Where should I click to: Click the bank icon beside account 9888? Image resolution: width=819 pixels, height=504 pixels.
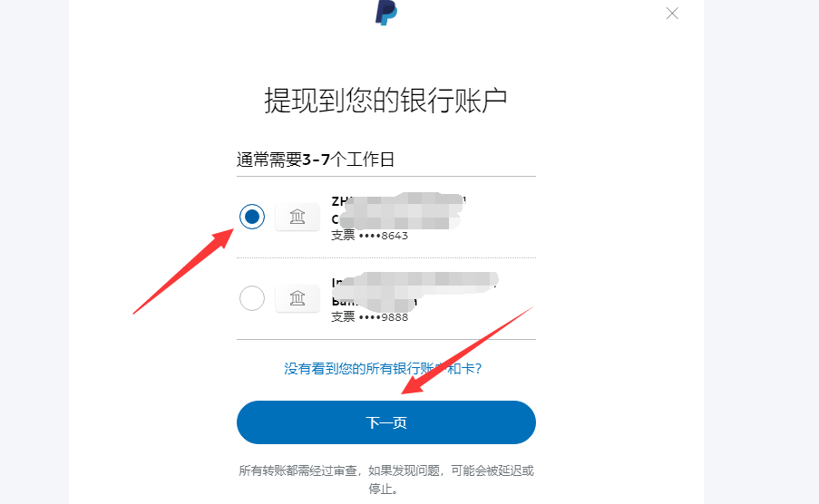coord(297,298)
